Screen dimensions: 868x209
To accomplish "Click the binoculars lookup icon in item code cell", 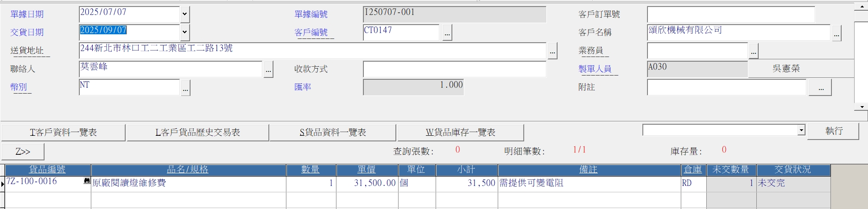I will (x=87, y=181).
